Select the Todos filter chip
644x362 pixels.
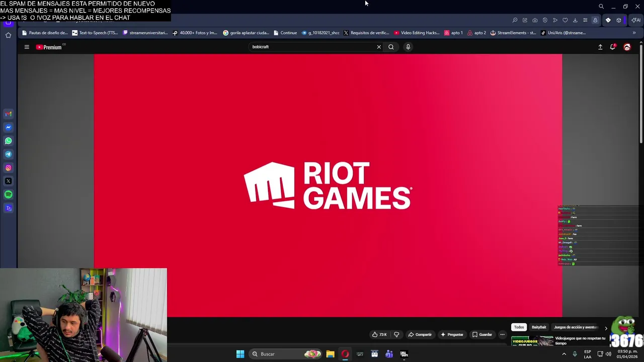click(519, 327)
